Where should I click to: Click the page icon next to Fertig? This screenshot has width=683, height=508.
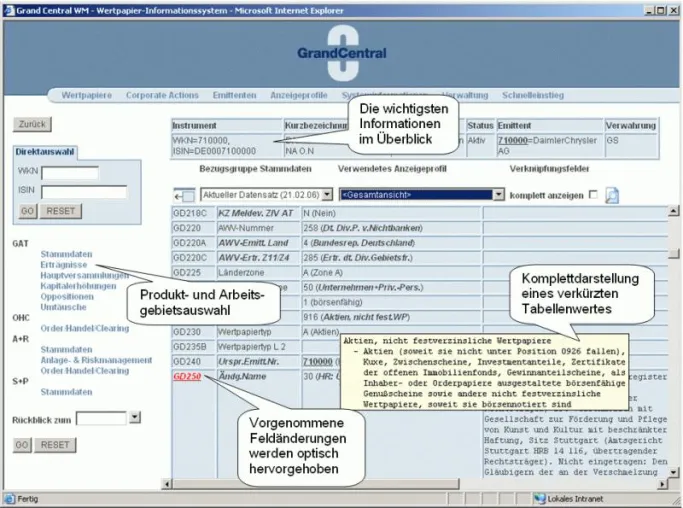tap(9, 498)
